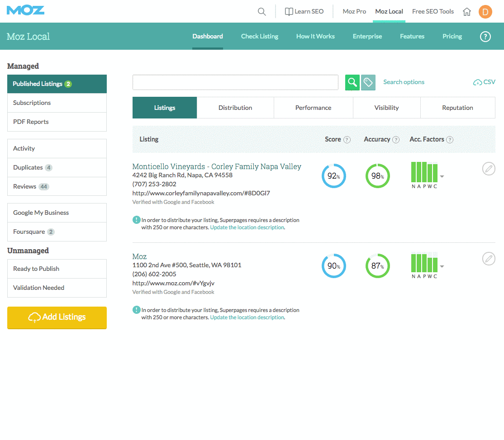Switch to the Distribution tab
Screen dimensions: 504x440
click(x=235, y=108)
